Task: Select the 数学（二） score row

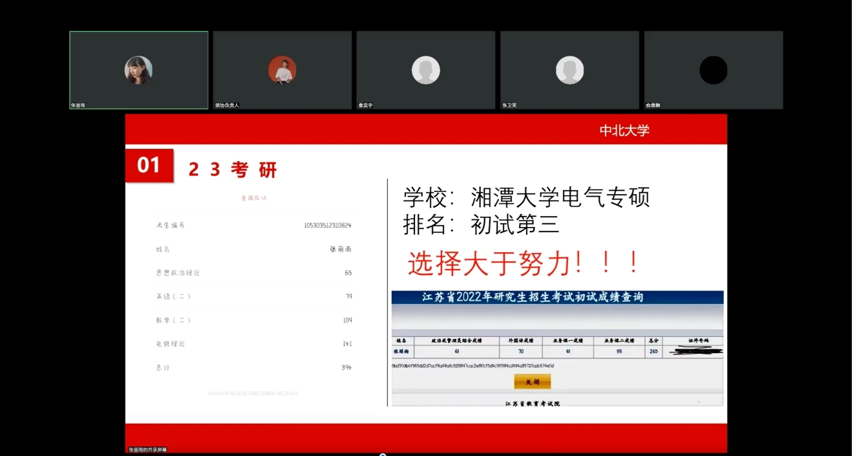Action: coord(253,320)
